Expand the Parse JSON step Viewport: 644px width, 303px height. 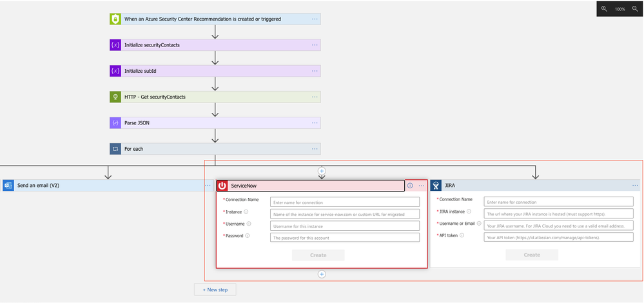215,122
